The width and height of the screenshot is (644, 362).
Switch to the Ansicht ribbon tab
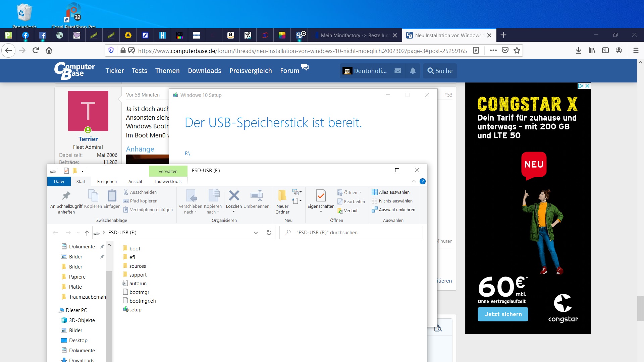point(135,181)
